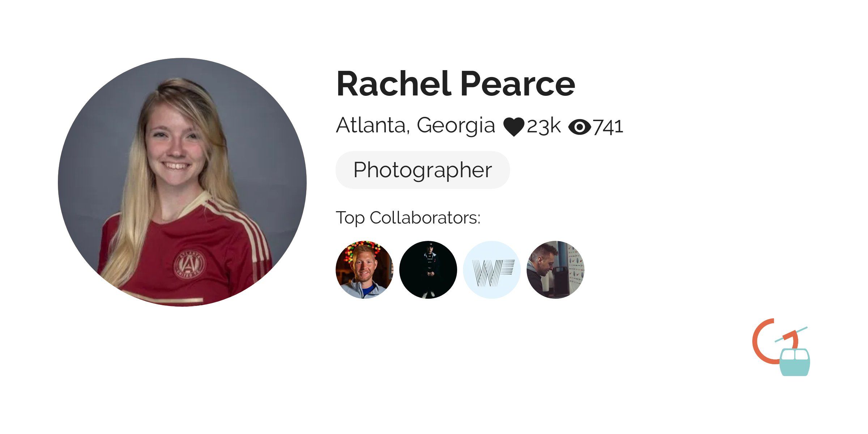Click the Top Collaborators label
Screen dimensions: 868x434
click(408, 218)
